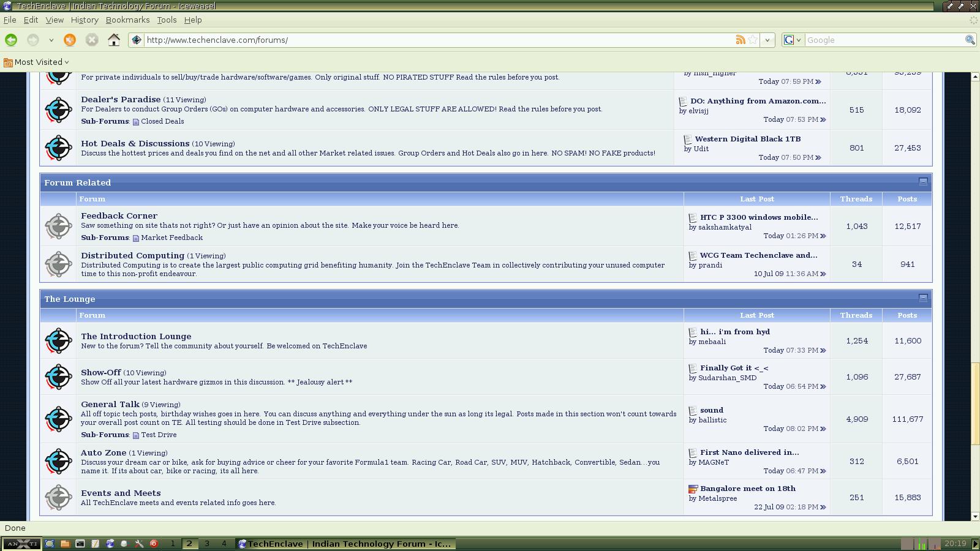Click the Hot Deals & Discussions forum icon
Screen dimensions: 980x551
[x=59, y=148]
